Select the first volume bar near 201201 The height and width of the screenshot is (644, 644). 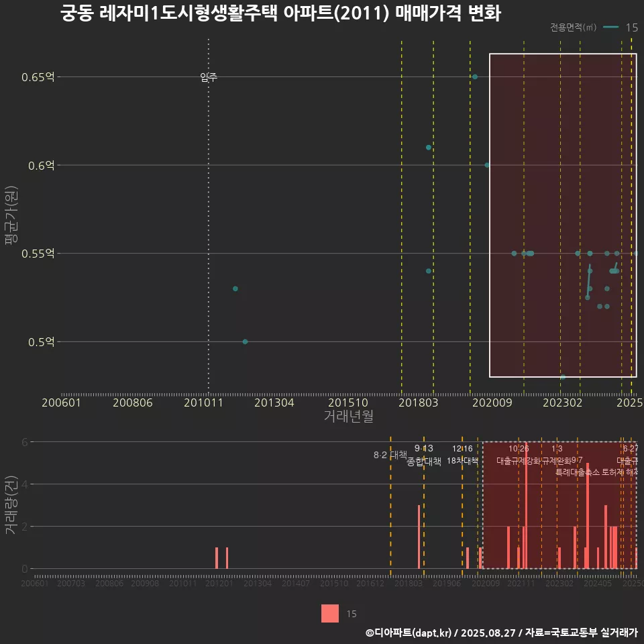(217, 558)
